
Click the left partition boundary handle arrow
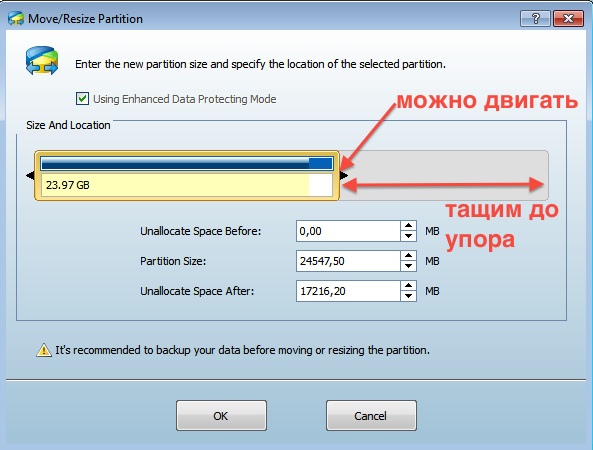click(x=30, y=175)
